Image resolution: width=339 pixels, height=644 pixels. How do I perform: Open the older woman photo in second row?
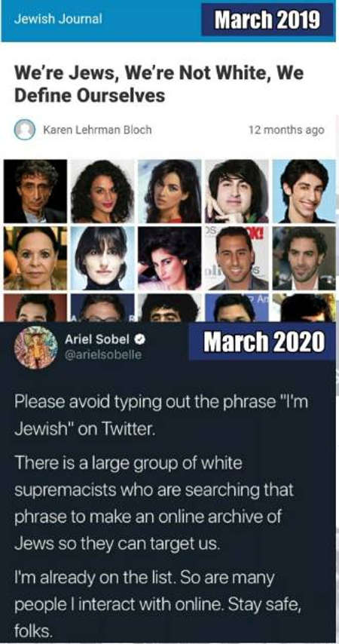click(35, 259)
